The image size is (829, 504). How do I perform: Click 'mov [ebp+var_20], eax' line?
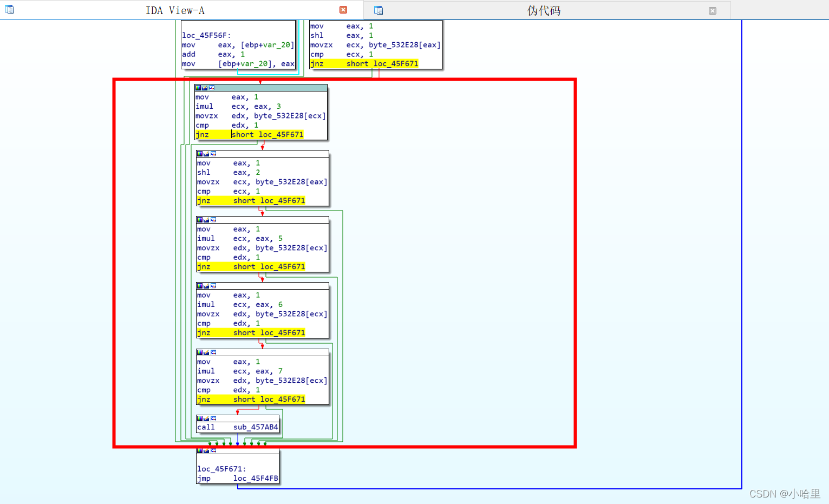point(238,64)
